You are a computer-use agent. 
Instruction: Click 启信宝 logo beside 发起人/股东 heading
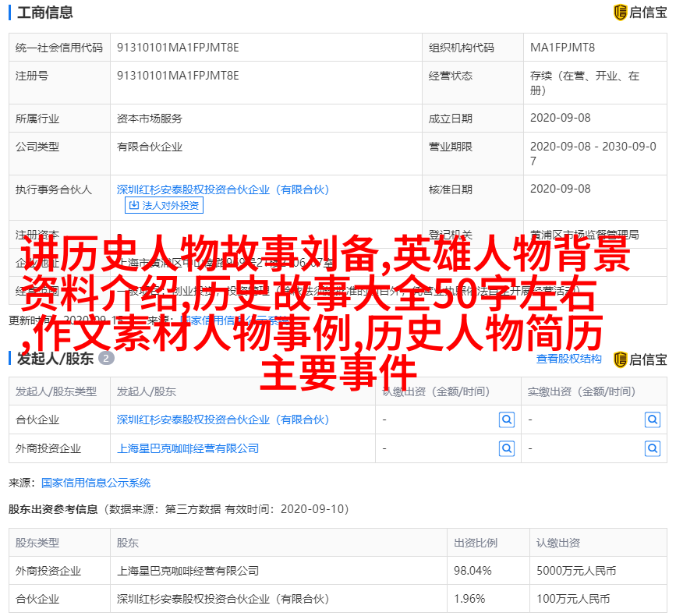(x=640, y=359)
